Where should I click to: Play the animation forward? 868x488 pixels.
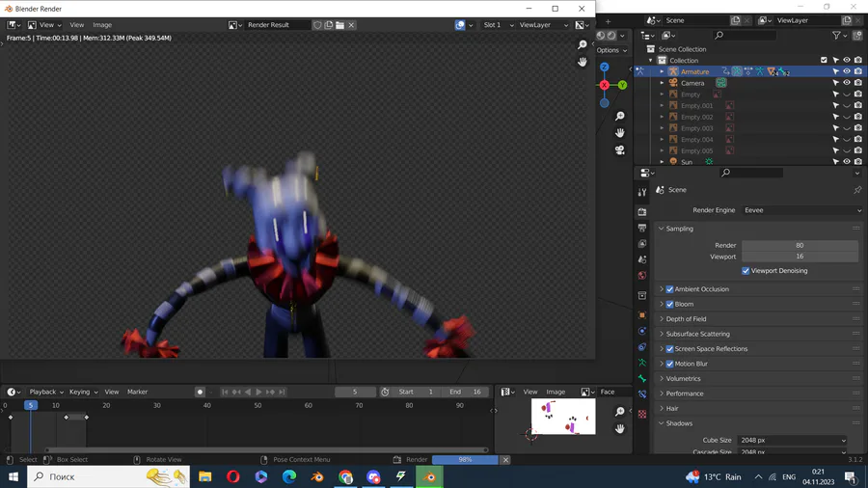258,392
